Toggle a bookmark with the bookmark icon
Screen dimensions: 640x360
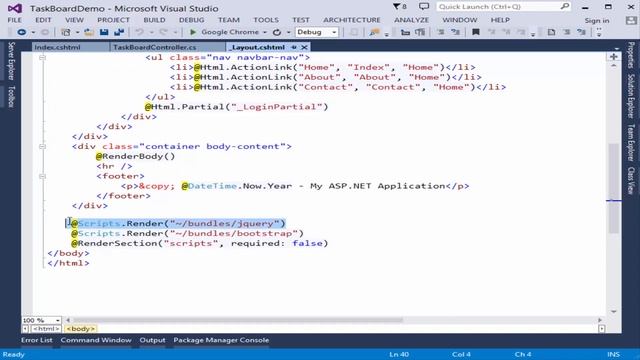(x=476, y=32)
